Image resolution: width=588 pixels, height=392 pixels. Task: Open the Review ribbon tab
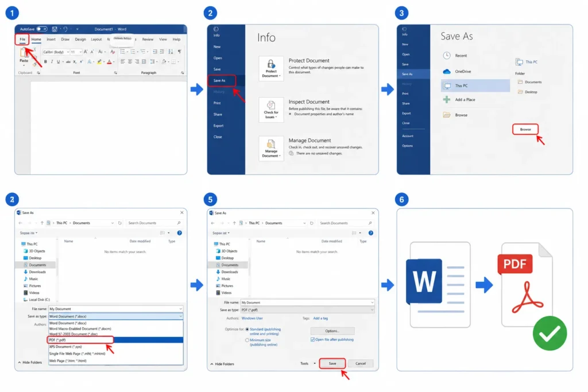point(148,40)
